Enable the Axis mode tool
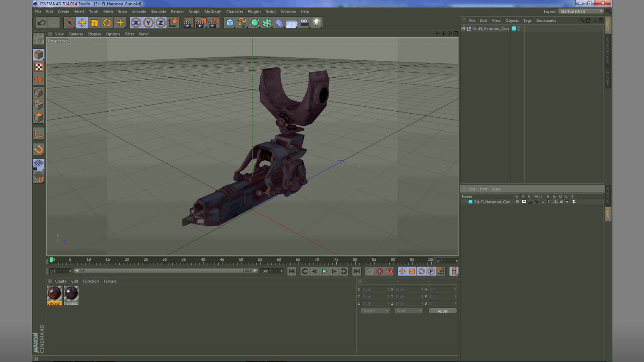 (39, 133)
